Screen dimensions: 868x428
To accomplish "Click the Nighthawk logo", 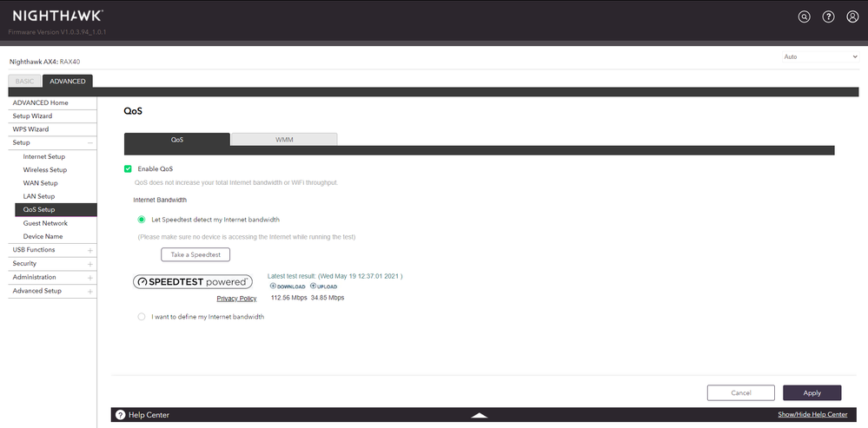I will pyautogui.click(x=57, y=16).
